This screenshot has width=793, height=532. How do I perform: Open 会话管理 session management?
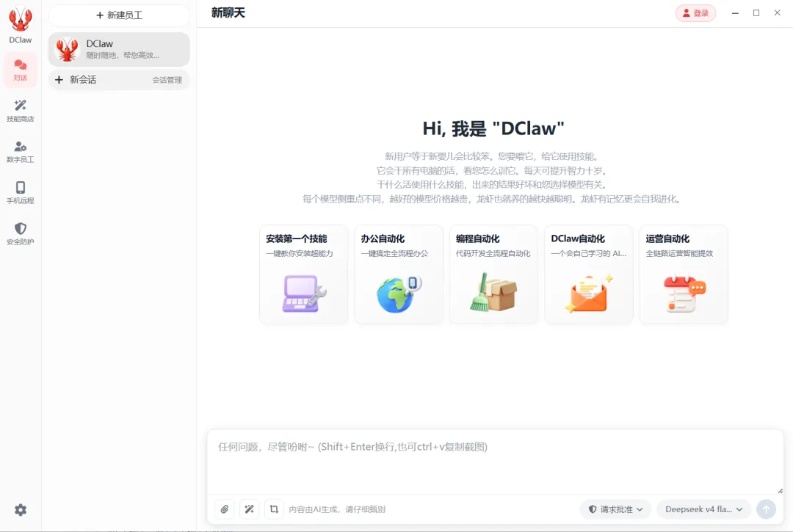coord(167,80)
